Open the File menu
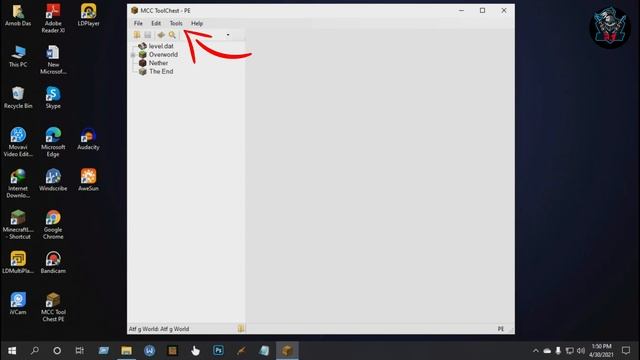640x360 pixels. [x=138, y=23]
